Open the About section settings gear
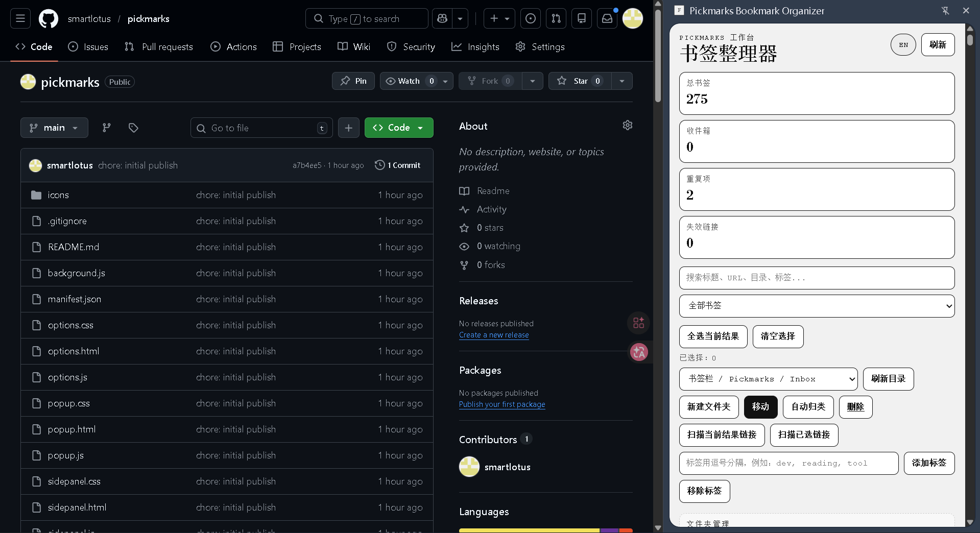Image resolution: width=980 pixels, height=533 pixels. tap(627, 126)
